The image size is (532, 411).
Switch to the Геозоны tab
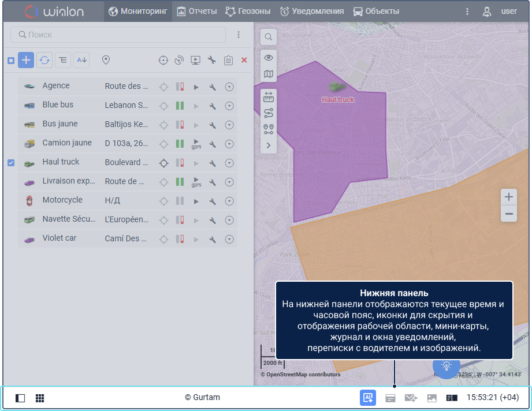pos(248,11)
